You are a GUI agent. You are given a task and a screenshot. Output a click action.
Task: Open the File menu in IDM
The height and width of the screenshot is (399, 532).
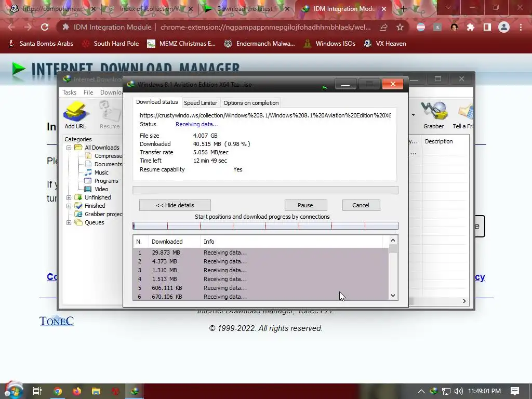pyautogui.click(x=88, y=92)
